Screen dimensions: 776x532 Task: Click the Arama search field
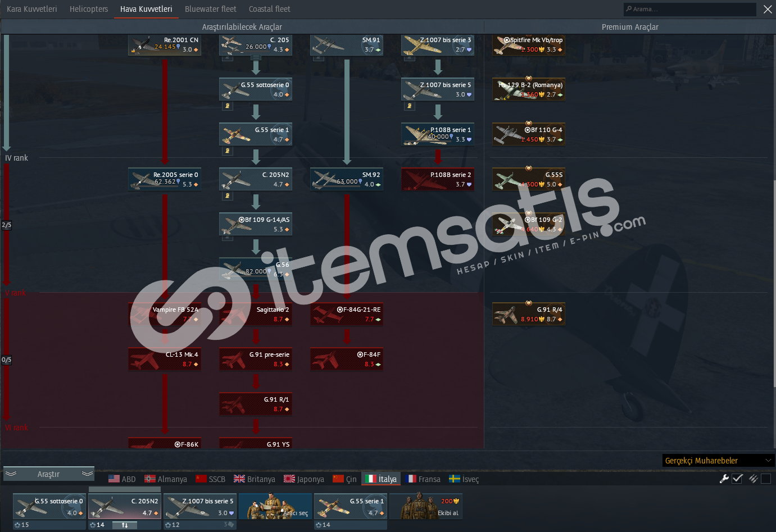click(x=690, y=9)
